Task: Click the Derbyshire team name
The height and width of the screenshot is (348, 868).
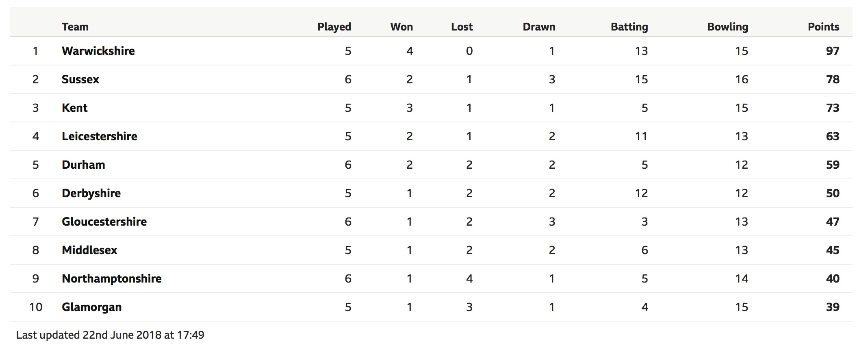Action: (x=91, y=193)
